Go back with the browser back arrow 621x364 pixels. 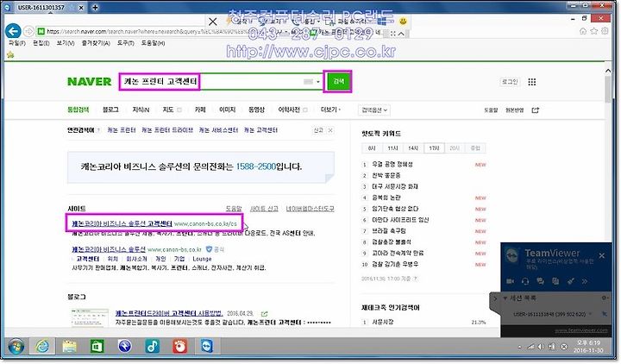pyautogui.click(x=13, y=31)
